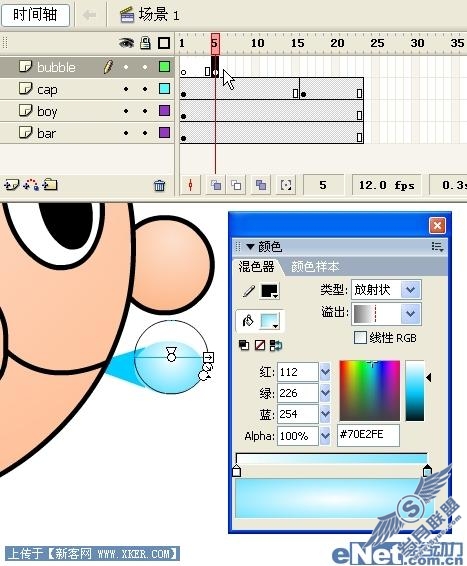This screenshot has height=566, width=467.
Task: Click the current frame number 5 field
Action: [323, 186]
